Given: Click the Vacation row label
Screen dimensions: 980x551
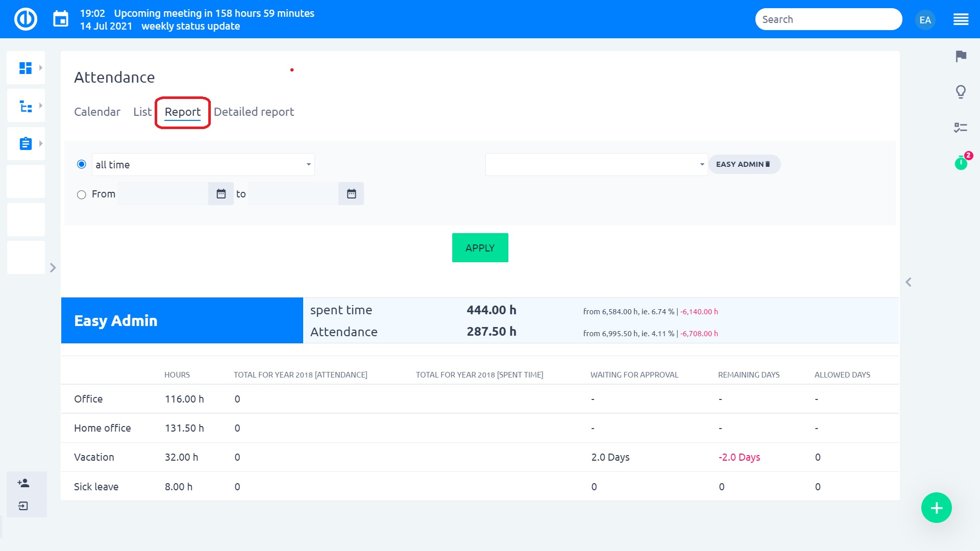Looking at the screenshot, I should point(94,457).
